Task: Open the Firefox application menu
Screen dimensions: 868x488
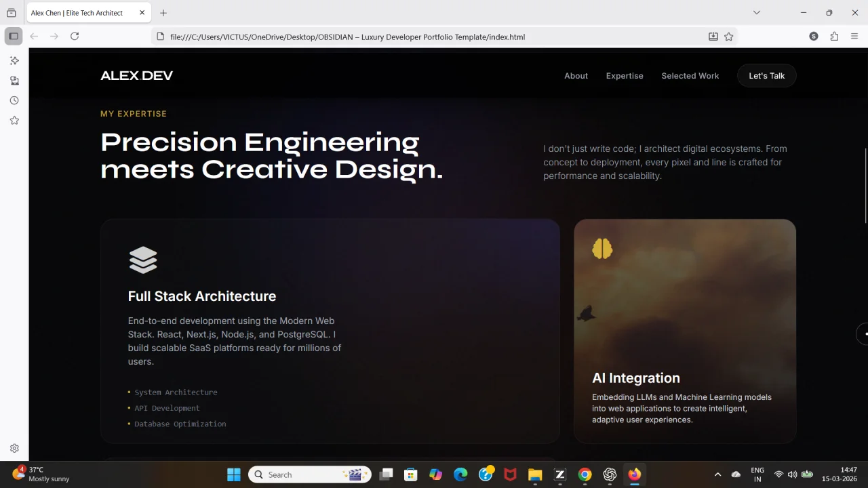Action: pos(854,36)
